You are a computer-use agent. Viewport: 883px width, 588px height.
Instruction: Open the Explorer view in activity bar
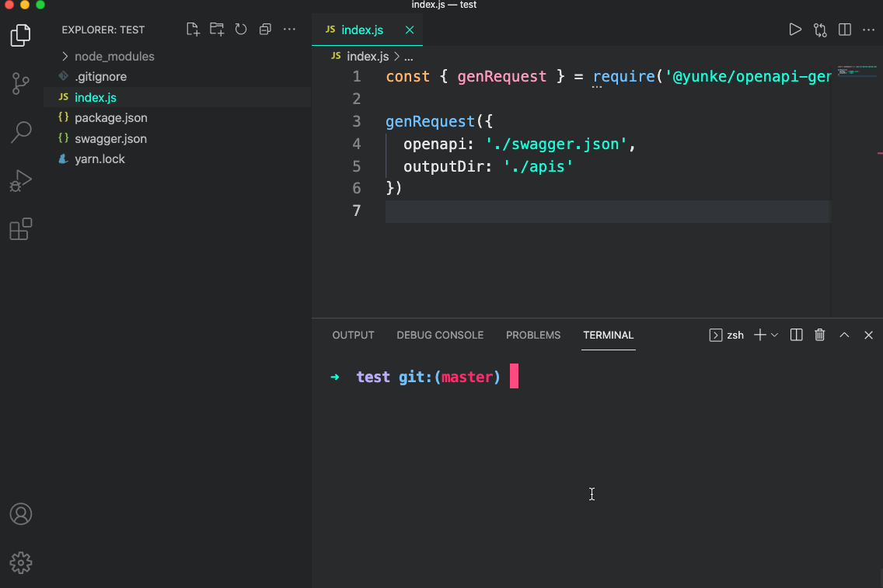pos(21,36)
